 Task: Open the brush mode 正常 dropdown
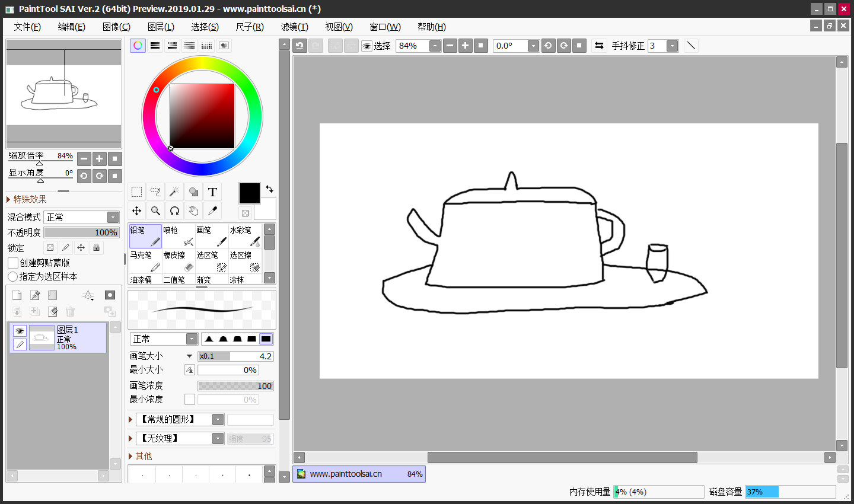click(192, 339)
